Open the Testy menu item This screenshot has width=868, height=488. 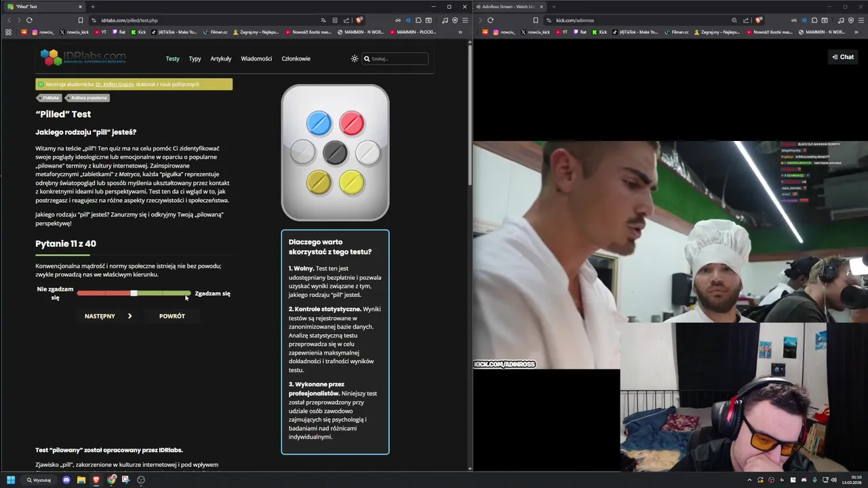(x=172, y=58)
